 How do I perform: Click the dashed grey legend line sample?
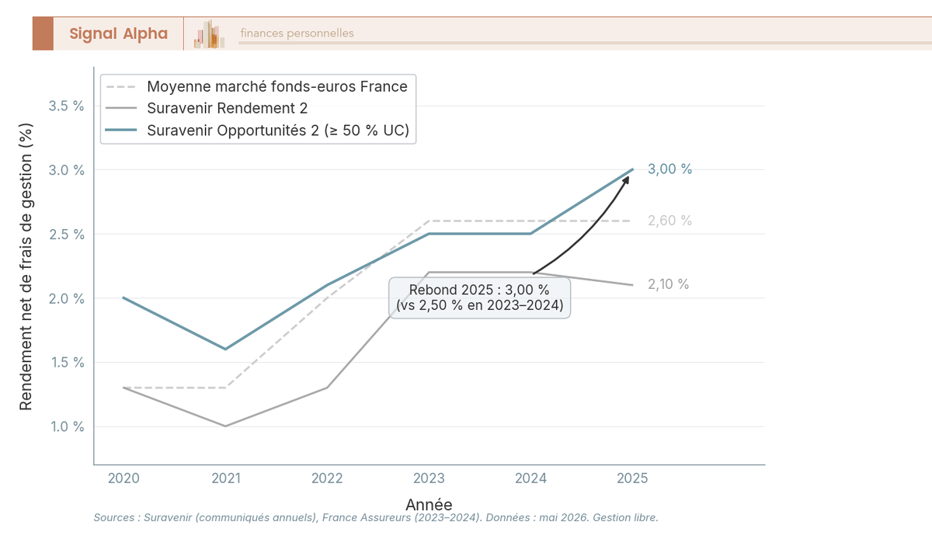click(120, 86)
